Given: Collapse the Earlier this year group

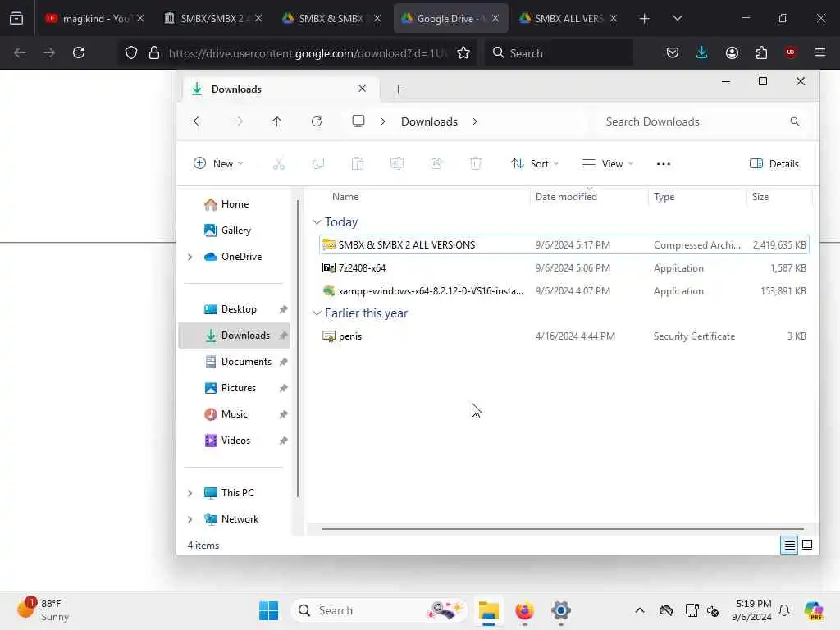Looking at the screenshot, I should coord(317,313).
